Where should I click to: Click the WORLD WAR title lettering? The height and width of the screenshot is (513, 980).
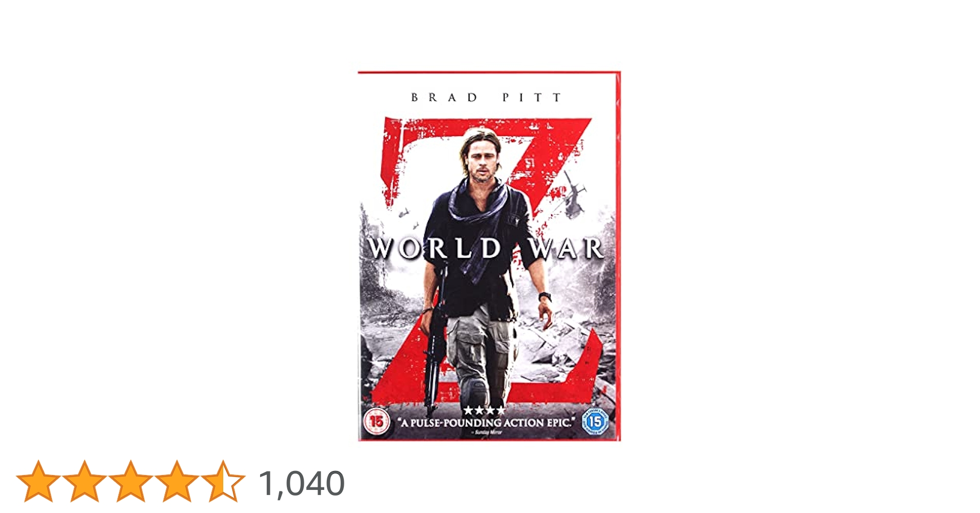[486, 249]
